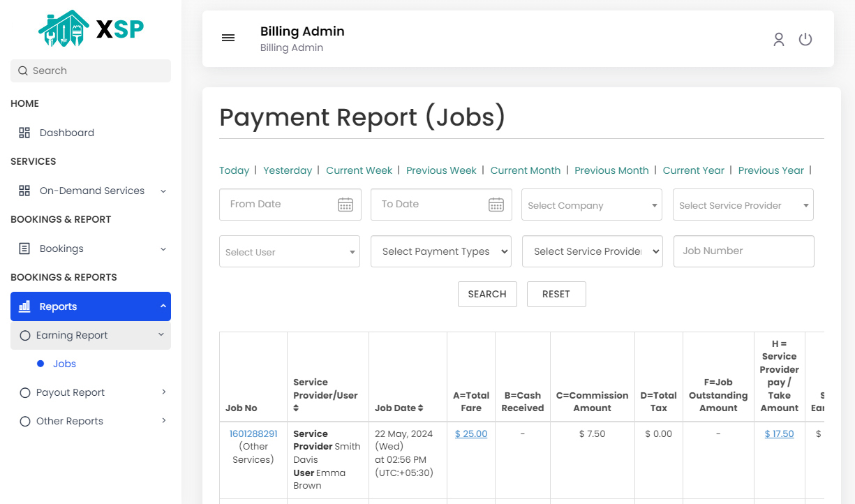The width and height of the screenshot is (855, 504).
Task: Click the user profile icon
Action: pyautogui.click(x=778, y=39)
